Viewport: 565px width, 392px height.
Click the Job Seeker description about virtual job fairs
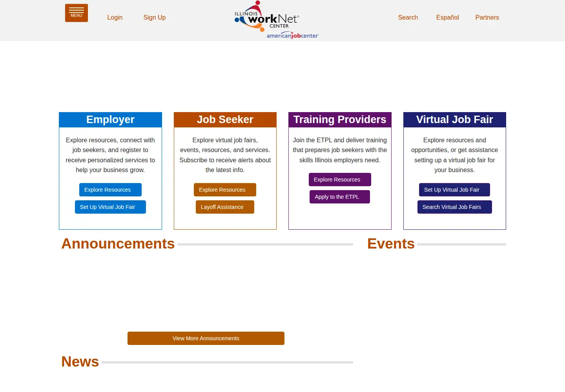coord(225,155)
